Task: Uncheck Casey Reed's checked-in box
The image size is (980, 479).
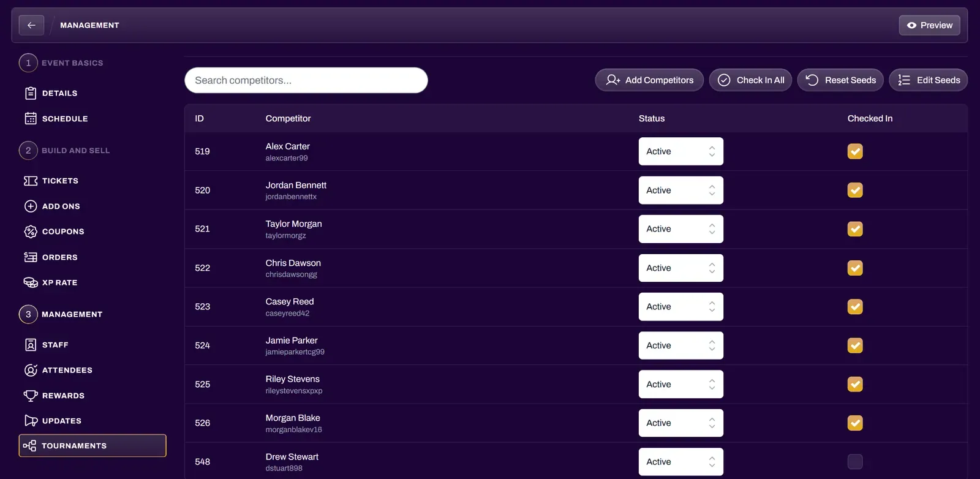Action: [x=855, y=306]
